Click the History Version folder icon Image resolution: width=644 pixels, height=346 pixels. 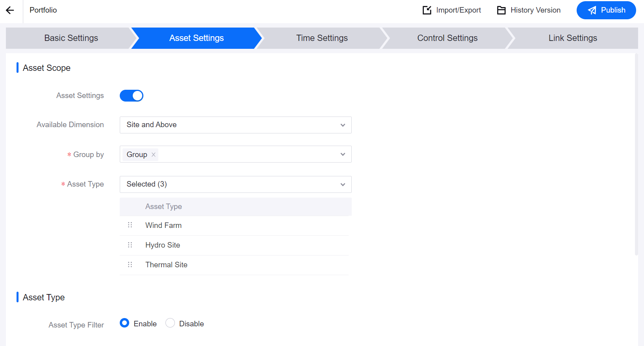click(501, 10)
